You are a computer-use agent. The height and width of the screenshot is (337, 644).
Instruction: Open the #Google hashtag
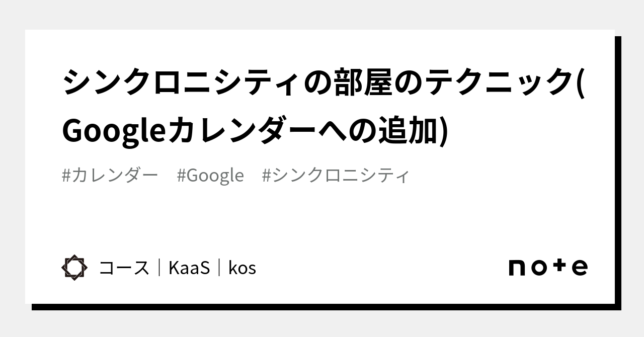(x=210, y=176)
